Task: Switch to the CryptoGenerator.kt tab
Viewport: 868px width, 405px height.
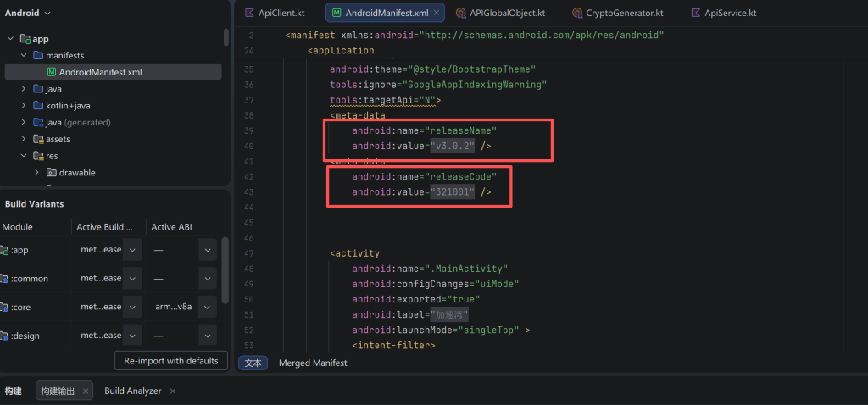Action: point(617,13)
